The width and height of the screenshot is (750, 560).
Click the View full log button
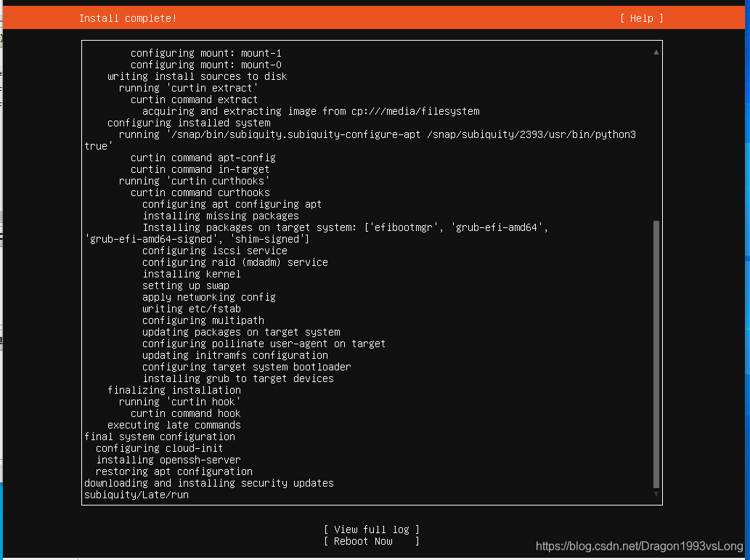pos(371,529)
